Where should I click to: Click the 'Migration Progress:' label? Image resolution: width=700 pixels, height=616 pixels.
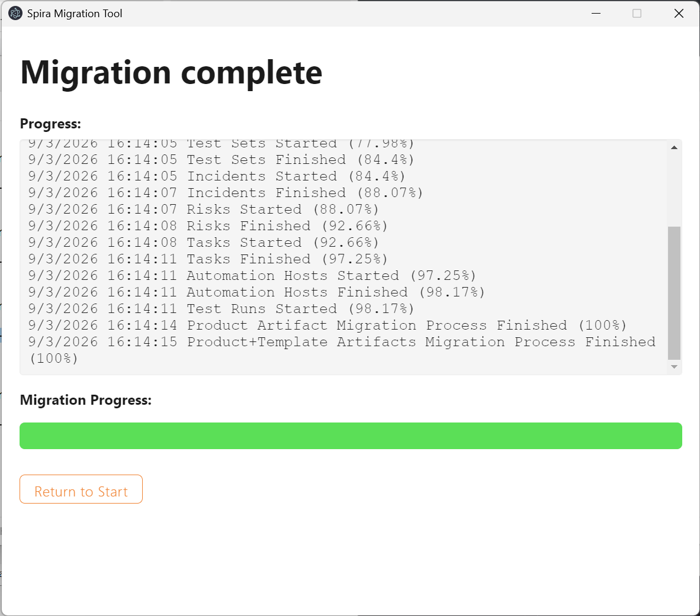86,400
